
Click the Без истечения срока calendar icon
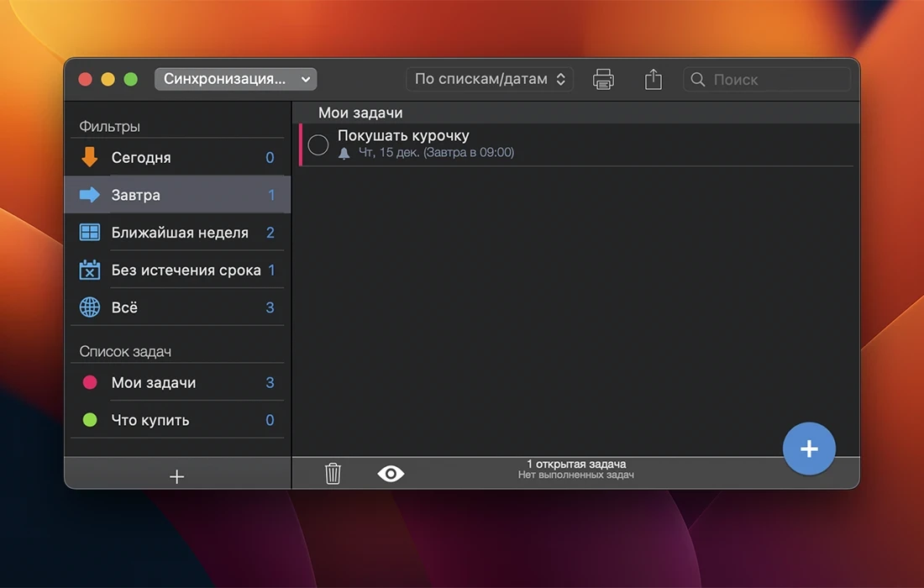click(x=89, y=270)
